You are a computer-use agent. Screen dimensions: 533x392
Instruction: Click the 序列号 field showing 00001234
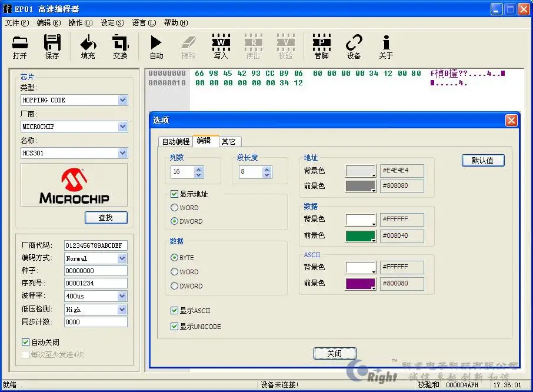click(x=96, y=283)
